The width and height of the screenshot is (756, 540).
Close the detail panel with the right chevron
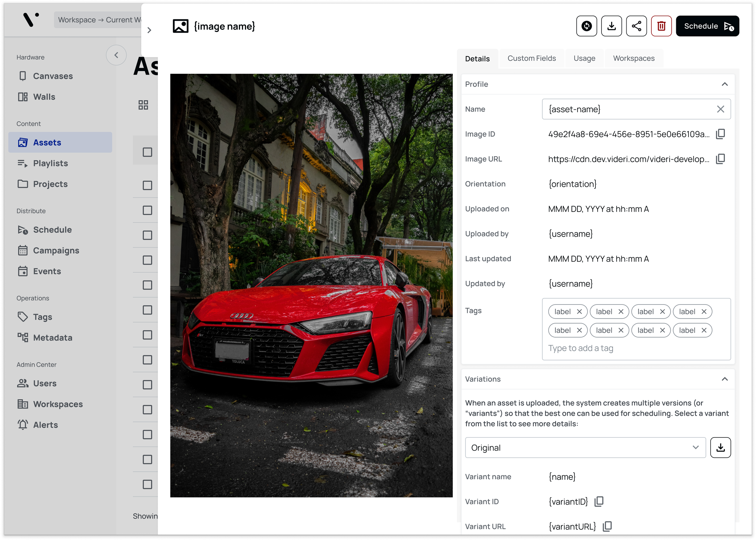point(149,30)
